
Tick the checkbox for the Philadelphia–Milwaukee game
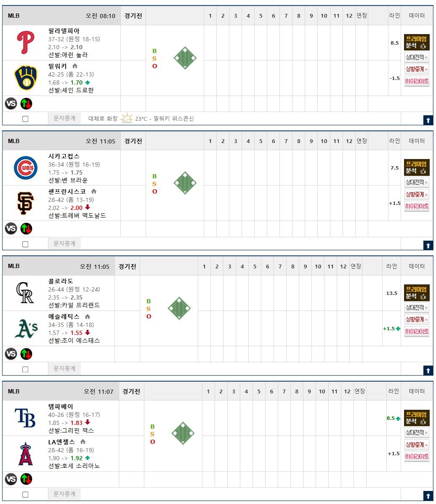click(25, 119)
